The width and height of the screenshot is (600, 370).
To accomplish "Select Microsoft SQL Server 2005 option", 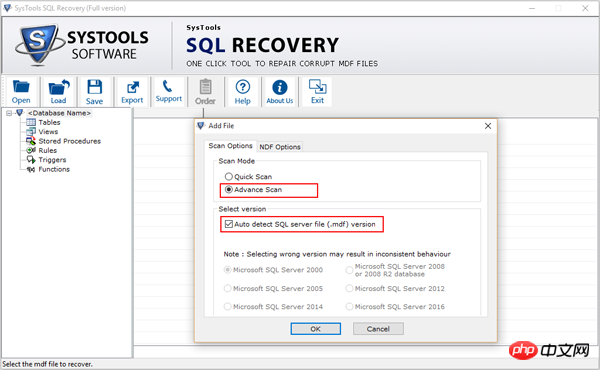I will tap(227, 288).
